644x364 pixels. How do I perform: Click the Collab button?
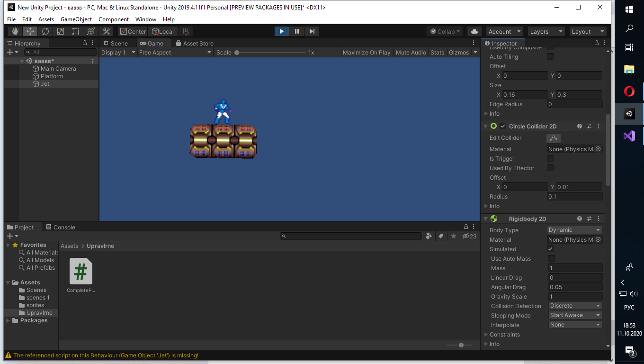pos(446,31)
